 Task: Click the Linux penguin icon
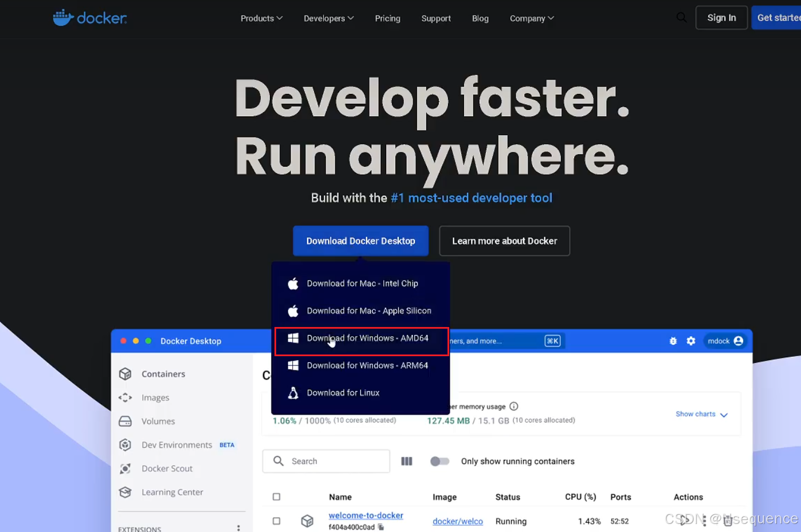pyautogui.click(x=293, y=393)
